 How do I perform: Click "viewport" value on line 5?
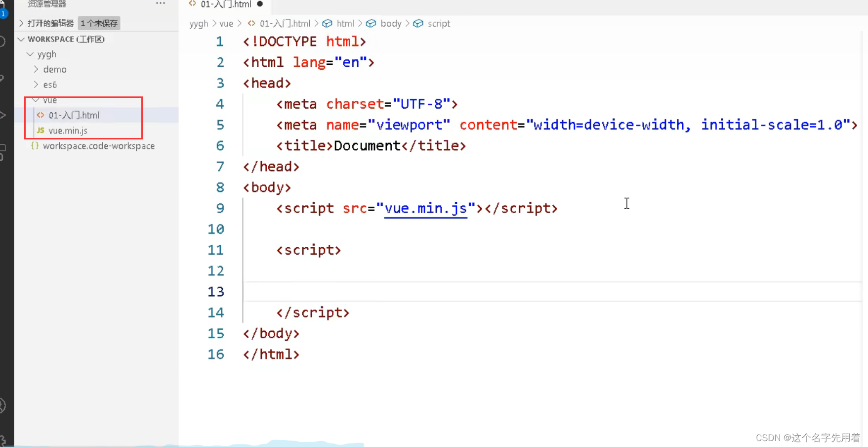coord(409,125)
